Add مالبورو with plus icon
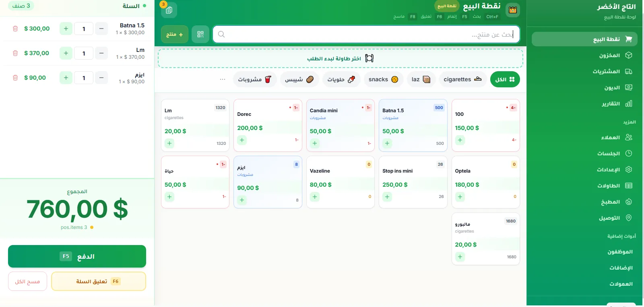Screen dimensions: 644x307 coord(460,257)
